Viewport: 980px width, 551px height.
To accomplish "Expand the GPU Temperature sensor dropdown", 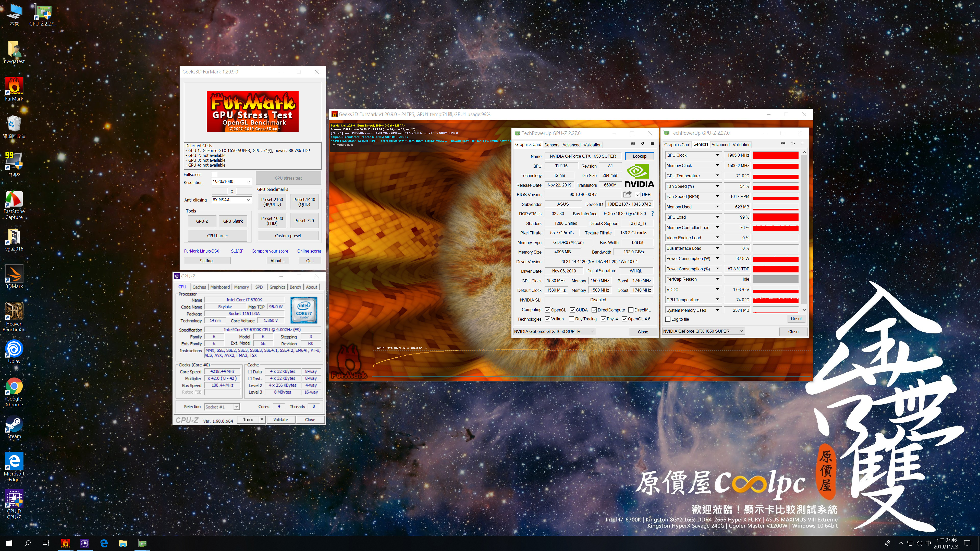I will (717, 176).
